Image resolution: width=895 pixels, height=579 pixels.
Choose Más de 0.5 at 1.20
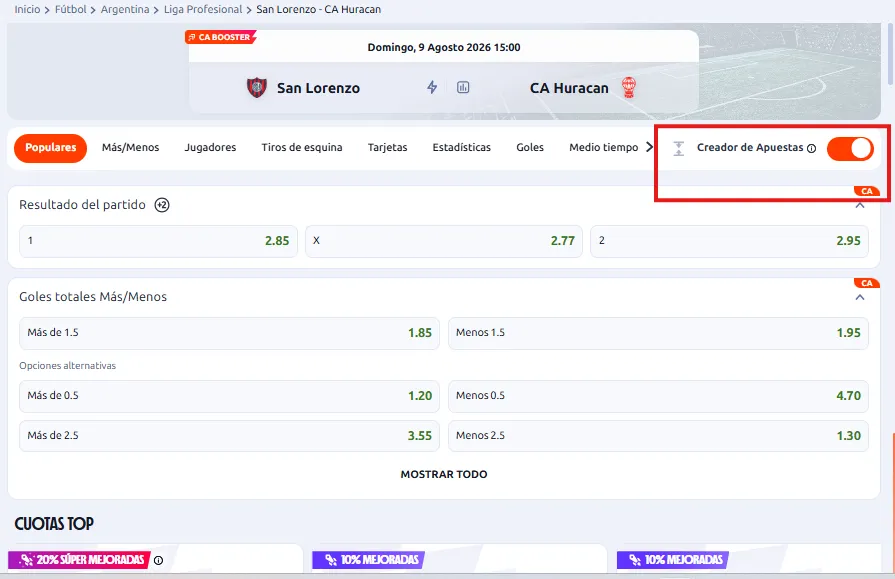coord(229,396)
